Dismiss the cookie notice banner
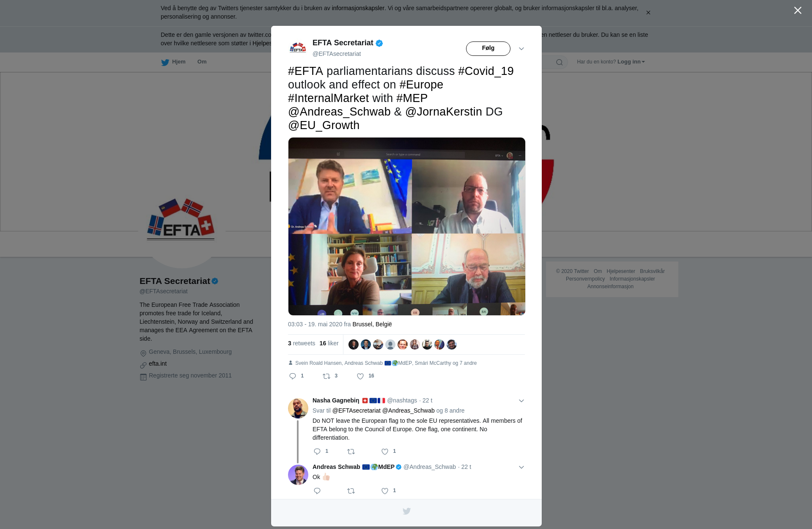The image size is (812, 529). point(648,13)
